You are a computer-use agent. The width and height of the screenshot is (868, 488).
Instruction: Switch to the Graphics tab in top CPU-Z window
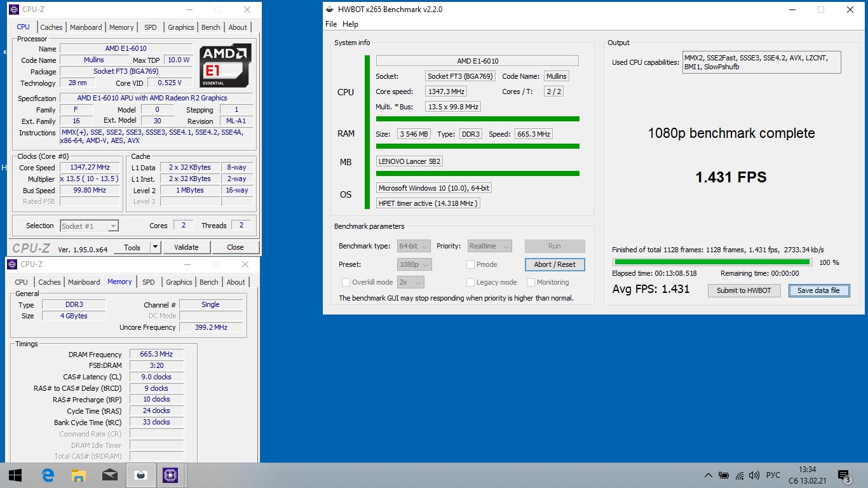(181, 27)
